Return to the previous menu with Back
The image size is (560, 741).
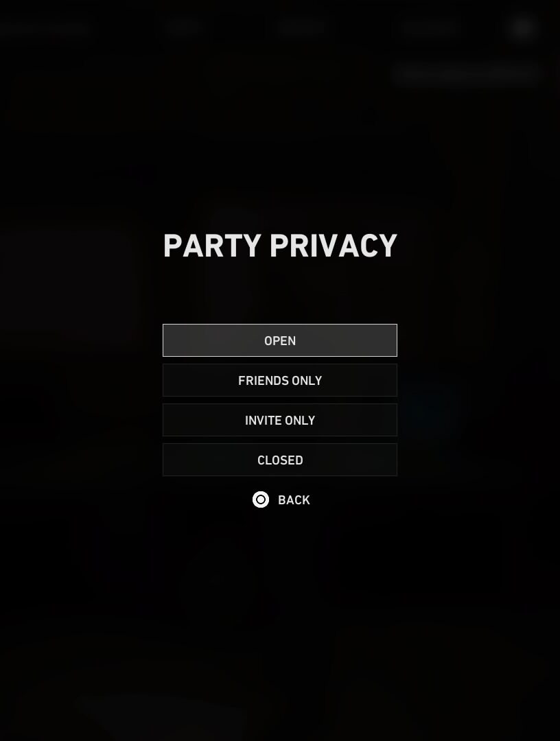point(294,500)
